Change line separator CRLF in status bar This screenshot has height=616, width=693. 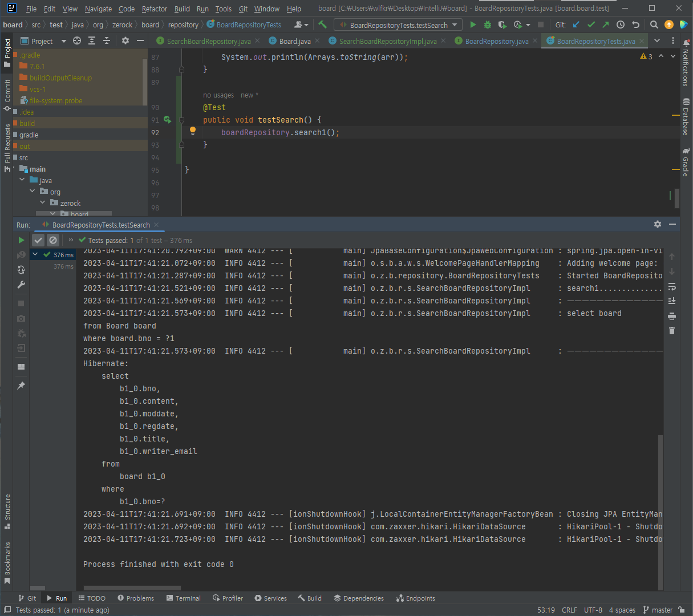569,610
